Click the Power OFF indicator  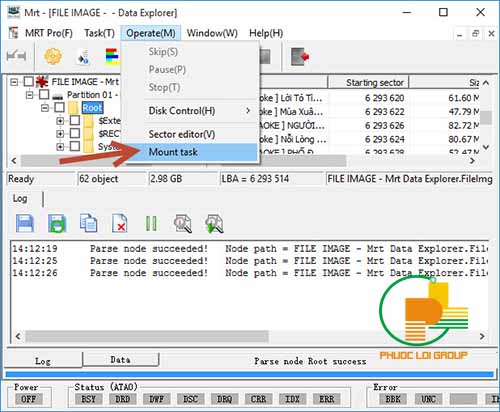[29, 399]
